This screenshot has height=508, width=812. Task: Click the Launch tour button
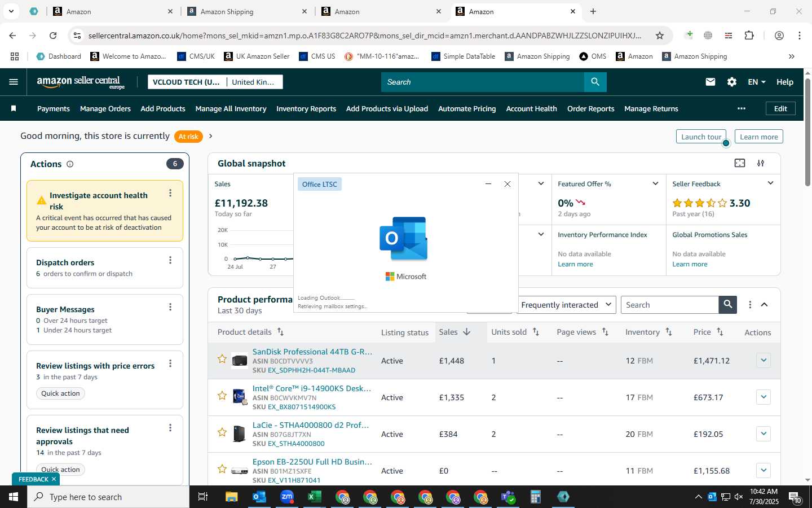tap(701, 137)
